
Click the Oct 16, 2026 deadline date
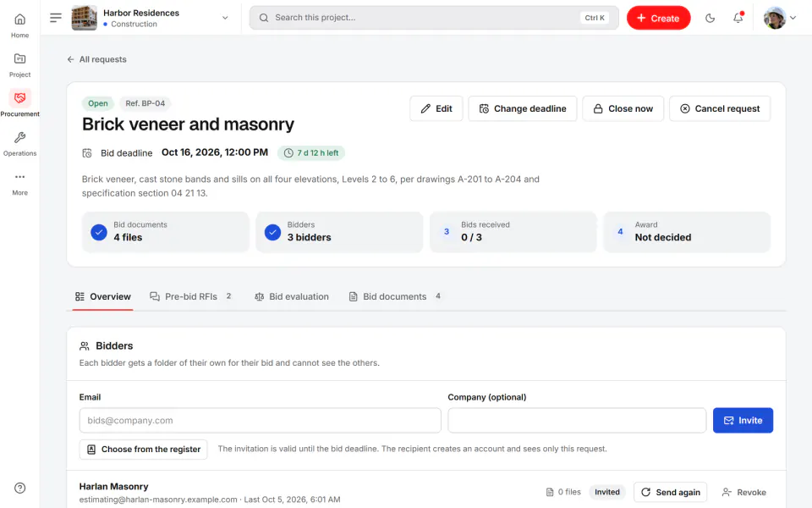215,152
